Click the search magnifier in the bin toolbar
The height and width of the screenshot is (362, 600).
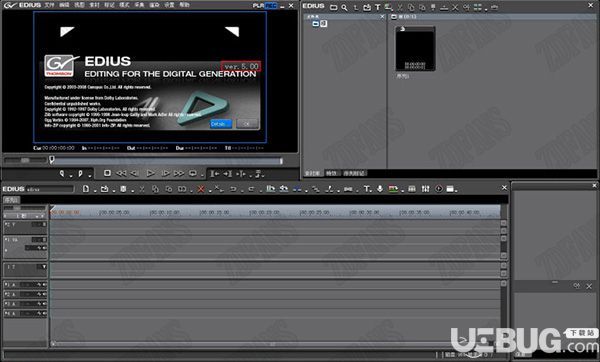(x=344, y=7)
